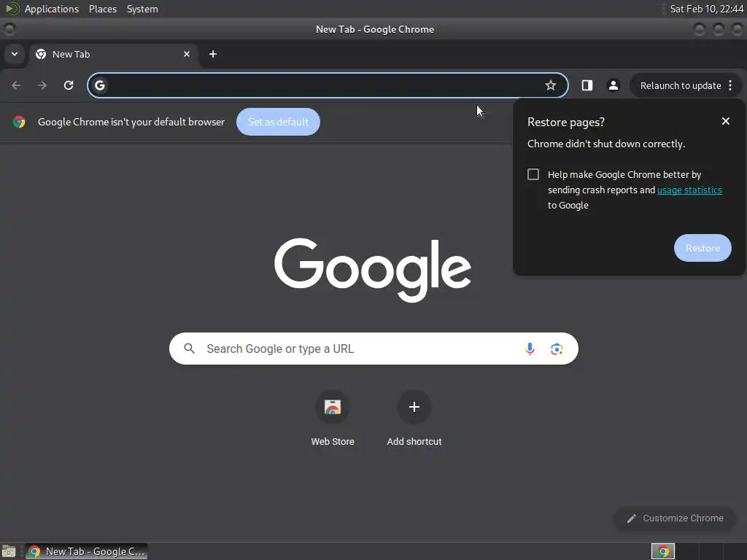
Task: Reload the current page
Action: [x=69, y=85]
